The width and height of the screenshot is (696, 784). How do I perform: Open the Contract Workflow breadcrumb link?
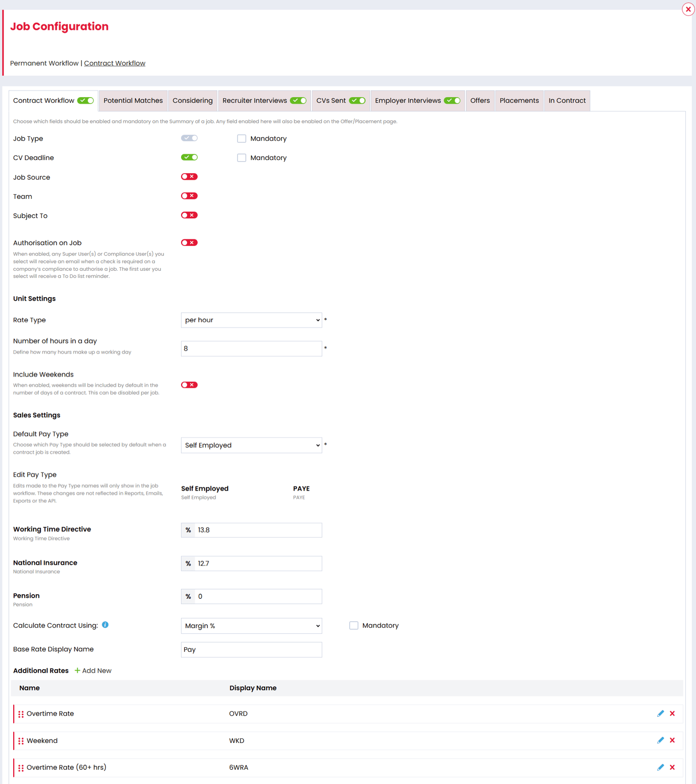tap(114, 63)
